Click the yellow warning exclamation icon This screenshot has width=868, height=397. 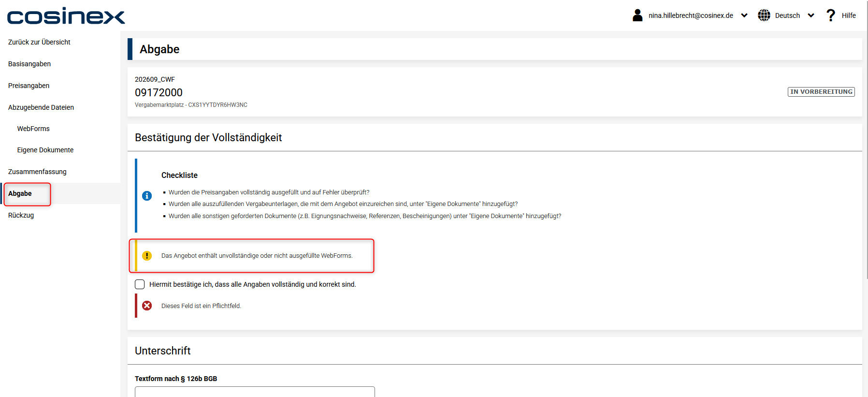click(x=147, y=256)
